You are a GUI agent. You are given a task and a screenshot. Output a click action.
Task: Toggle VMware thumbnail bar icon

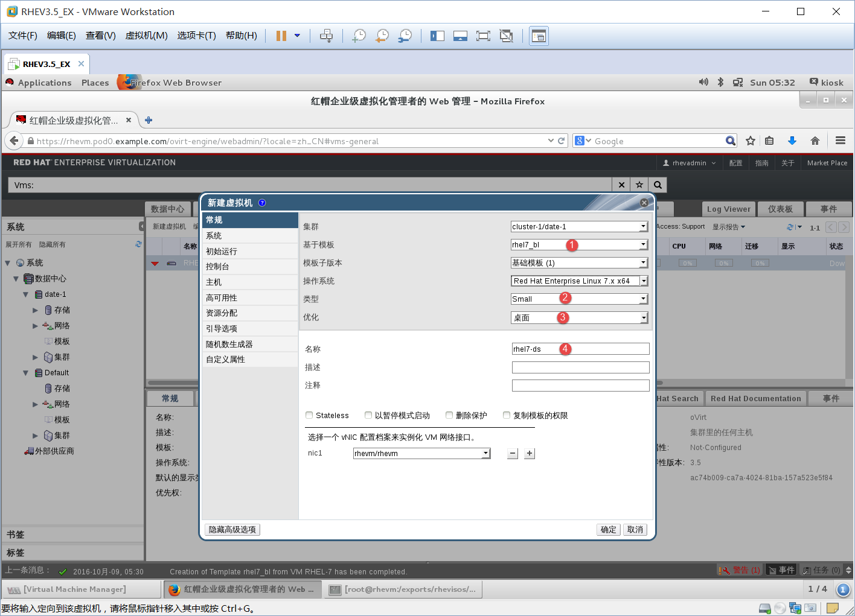tap(460, 36)
